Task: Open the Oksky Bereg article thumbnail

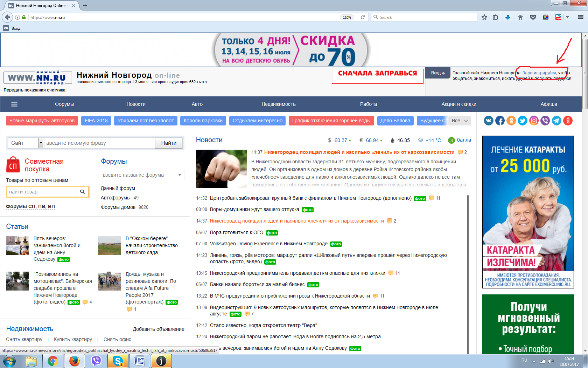Action: (x=110, y=245)
